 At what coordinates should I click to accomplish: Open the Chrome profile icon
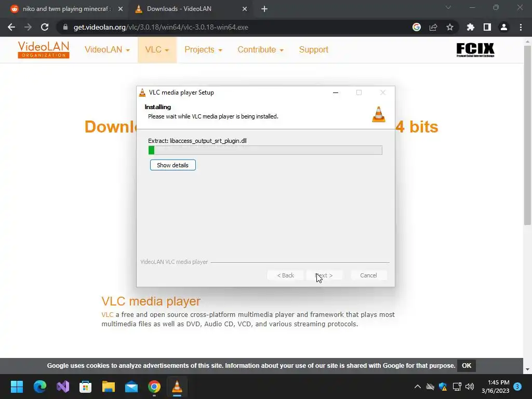click(504, 27)
